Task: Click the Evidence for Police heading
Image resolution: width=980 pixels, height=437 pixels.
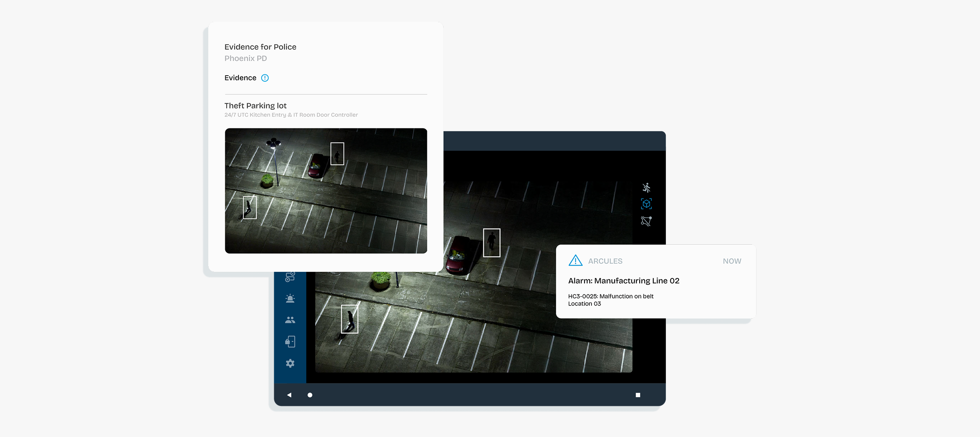Action: pos(260,47)
